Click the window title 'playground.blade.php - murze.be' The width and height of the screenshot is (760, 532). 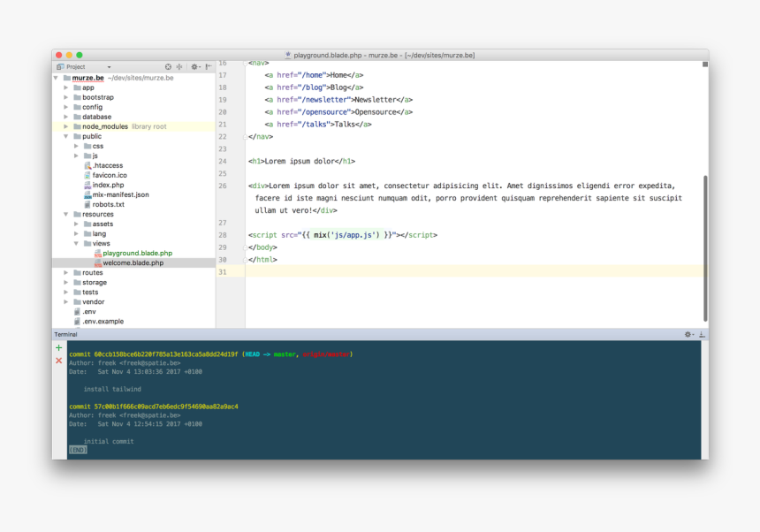[347, 56]
